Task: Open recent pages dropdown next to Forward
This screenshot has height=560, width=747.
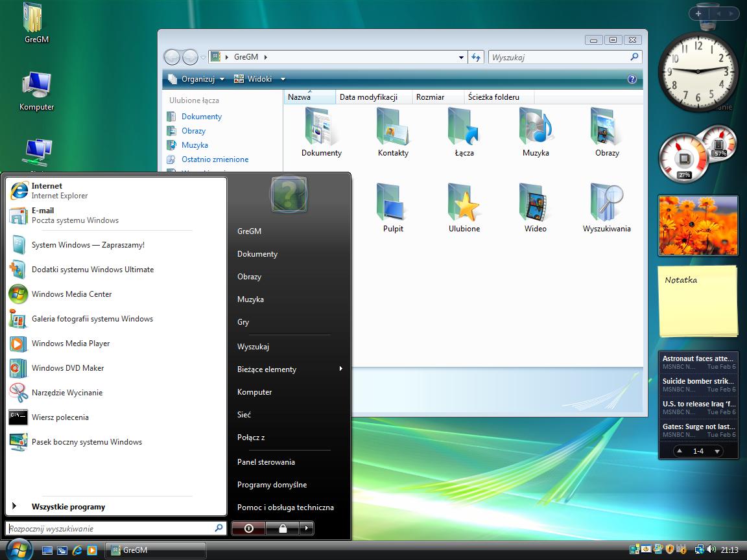Action: point(203,58)
